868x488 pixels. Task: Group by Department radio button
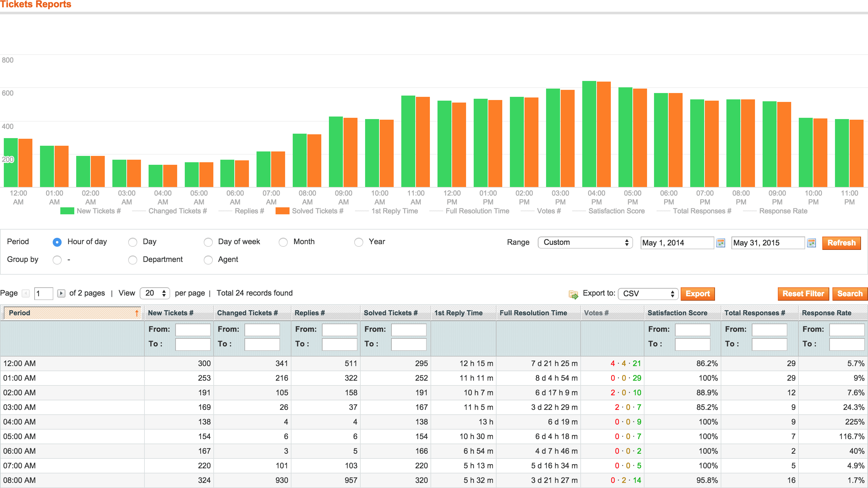tap(133, 260)
